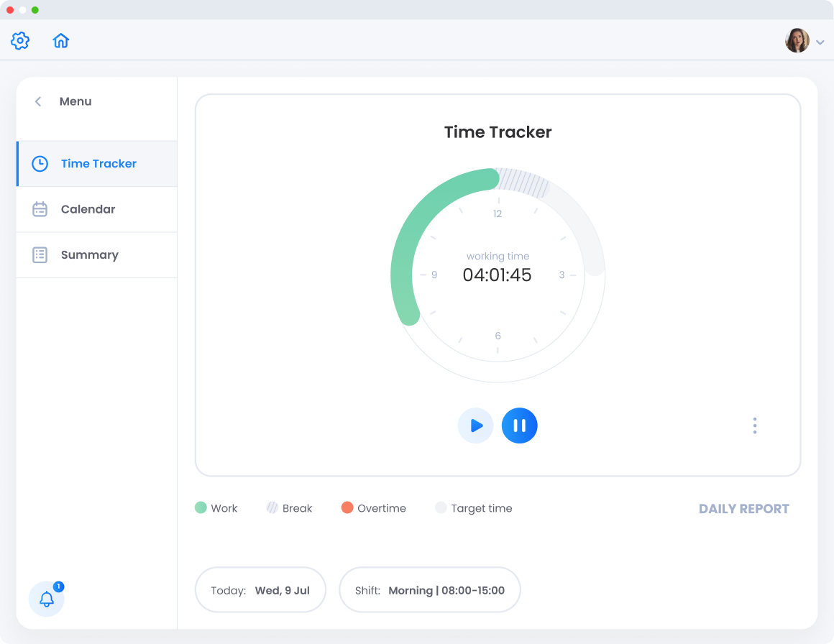Expand the profile dropdown chevron
This screenshot has height=644, width=834.
820,42
